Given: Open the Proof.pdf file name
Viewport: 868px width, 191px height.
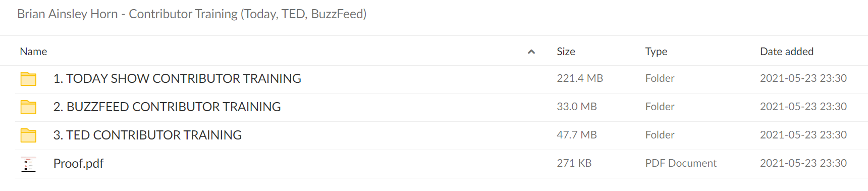Looking at the screenshot, I should (x=78, y=164).
